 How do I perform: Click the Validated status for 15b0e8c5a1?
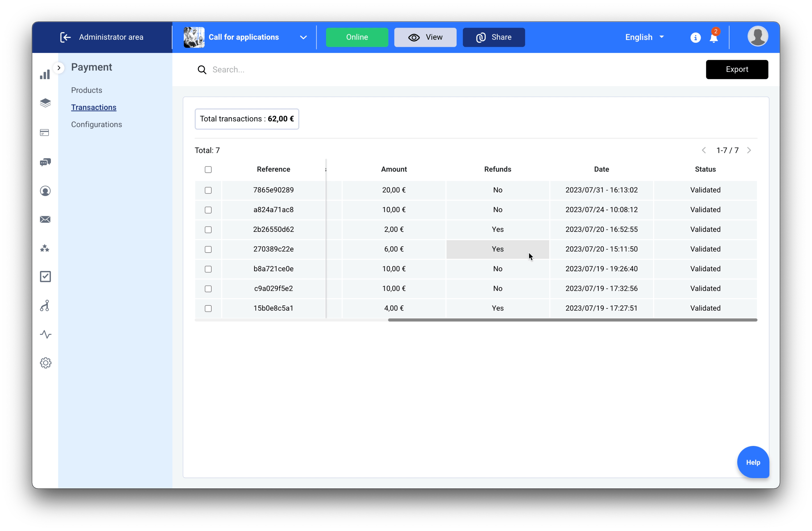tap(705, 308)
